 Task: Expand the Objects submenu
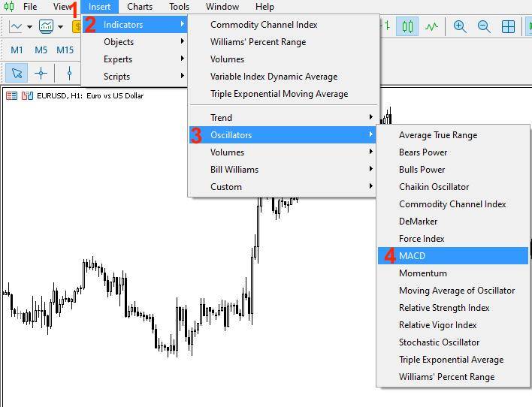click(x=135, y=42)
